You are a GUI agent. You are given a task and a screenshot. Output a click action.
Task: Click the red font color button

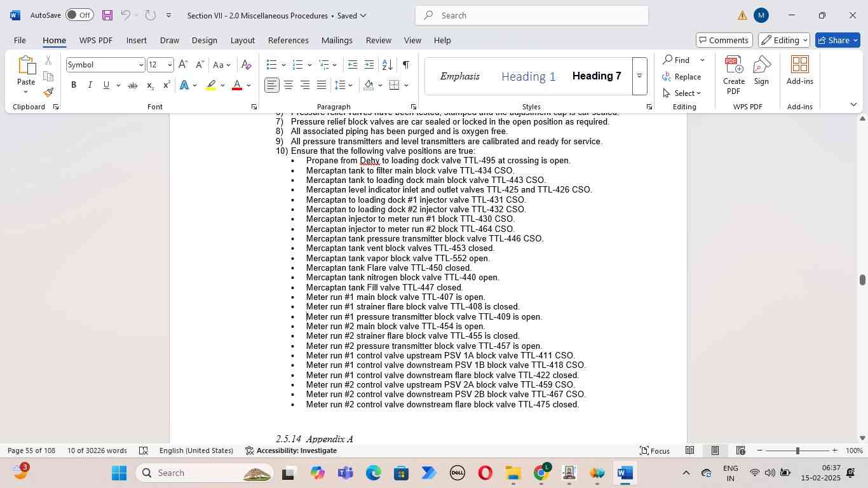pos(237,85)
